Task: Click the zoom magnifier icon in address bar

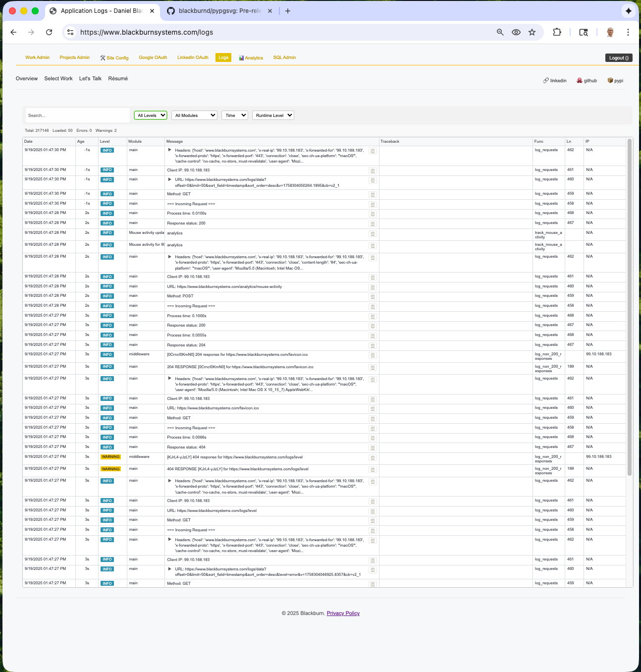Action: pos(500,32)
